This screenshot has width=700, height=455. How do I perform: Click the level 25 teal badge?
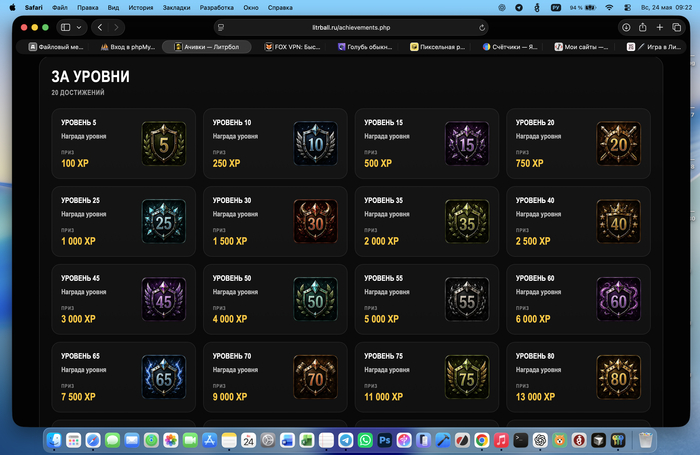[x=164, y=221]
